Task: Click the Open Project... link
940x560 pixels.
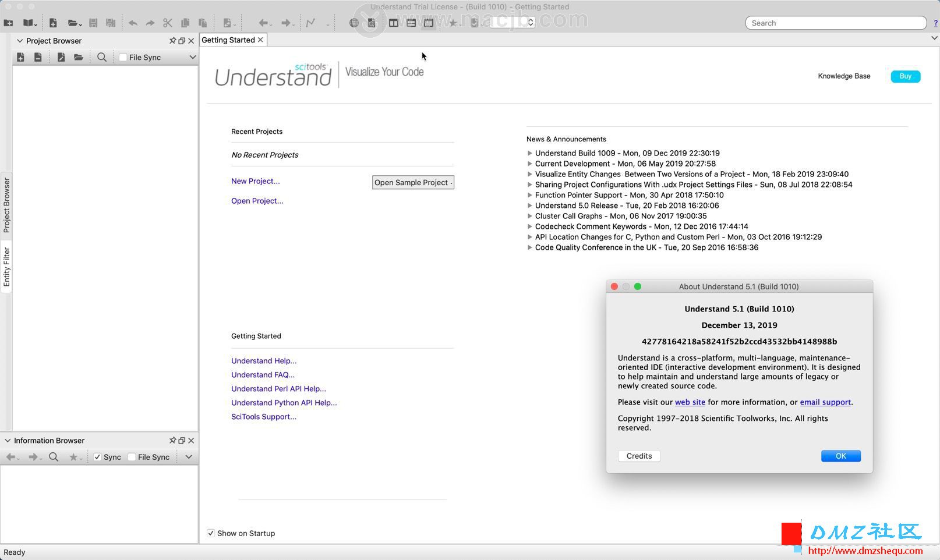Action: (x=257, y=201)
